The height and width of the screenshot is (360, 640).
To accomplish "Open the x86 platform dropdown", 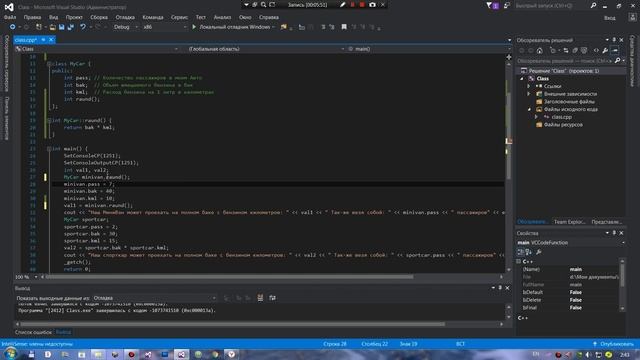I will [164, 27].
